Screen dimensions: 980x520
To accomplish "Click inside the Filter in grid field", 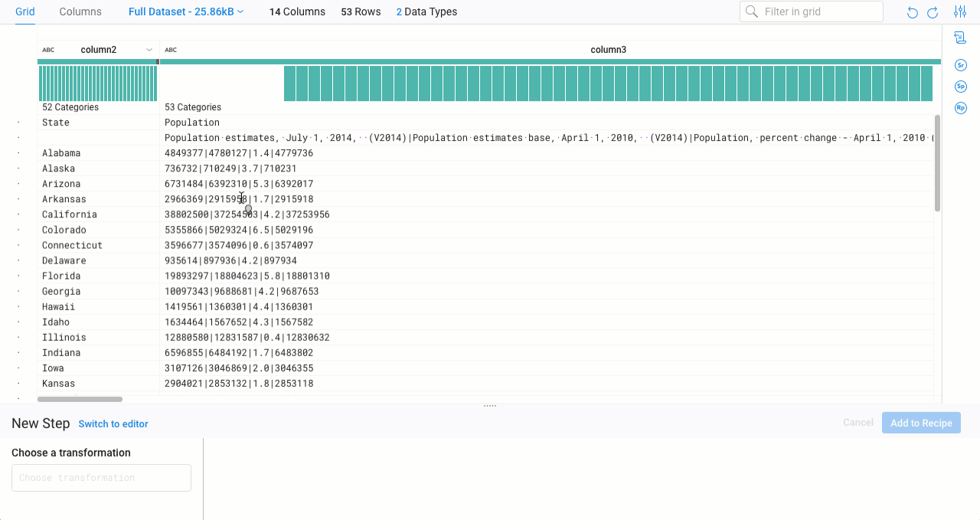I will (x=812, y=11).
